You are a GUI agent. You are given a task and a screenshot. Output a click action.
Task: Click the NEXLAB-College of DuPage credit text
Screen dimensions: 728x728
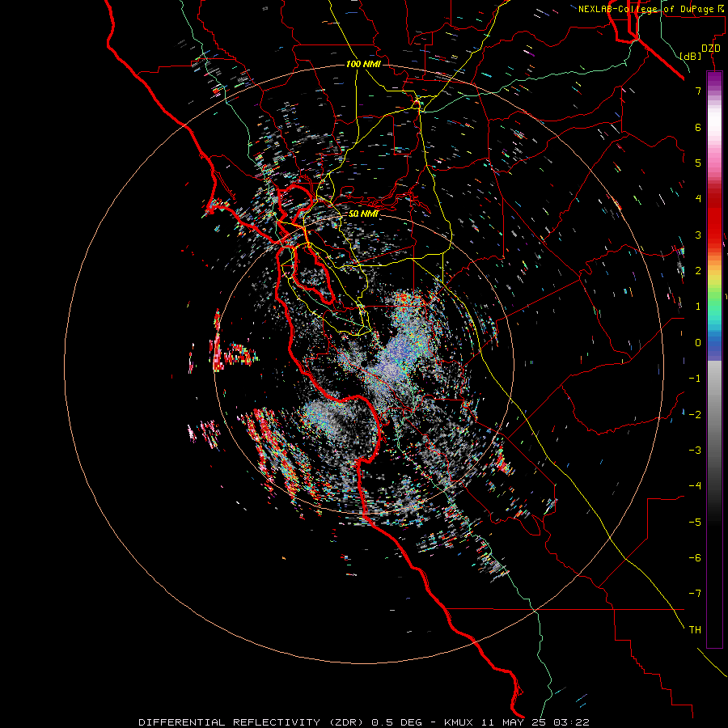[x=650, y=9]
